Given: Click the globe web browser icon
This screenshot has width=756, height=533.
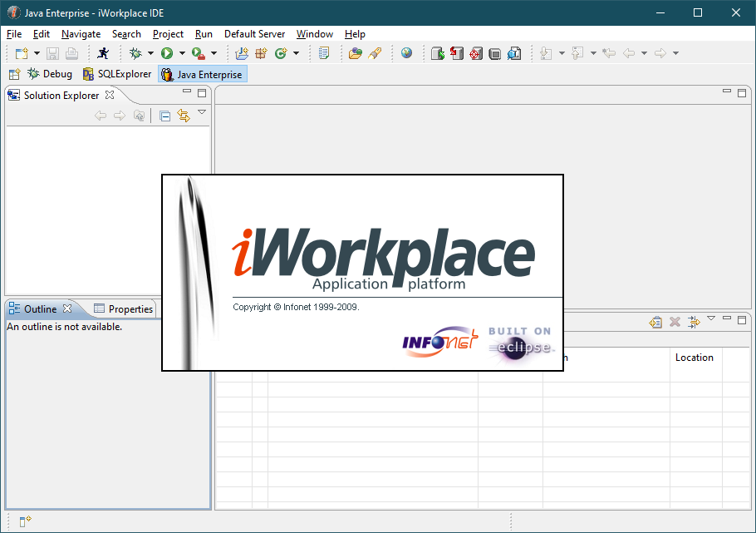Looking at the screenshot, I should point(406,53).
